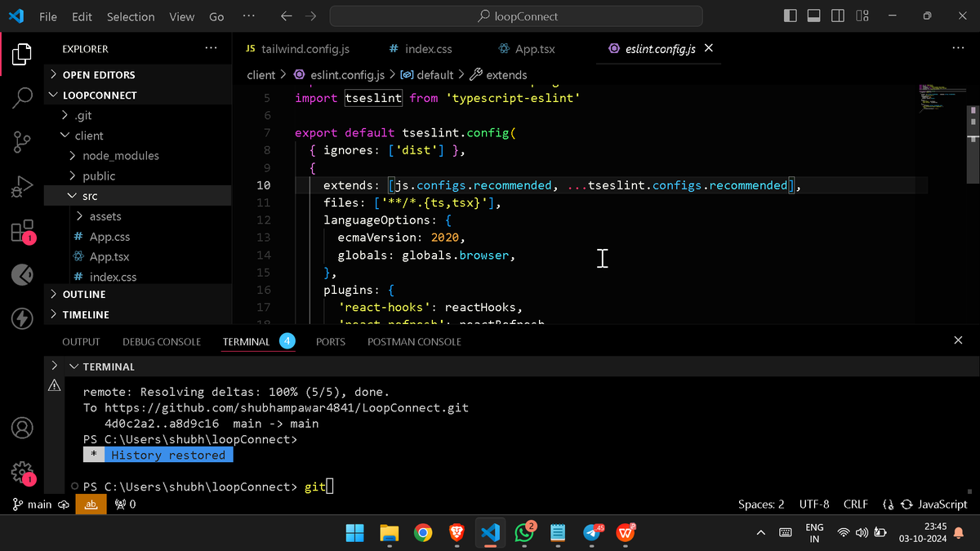The height and width of the screenshot is (551, 980).
Task: Open App.tsx in the file tree
Action: tap(138, 256)
